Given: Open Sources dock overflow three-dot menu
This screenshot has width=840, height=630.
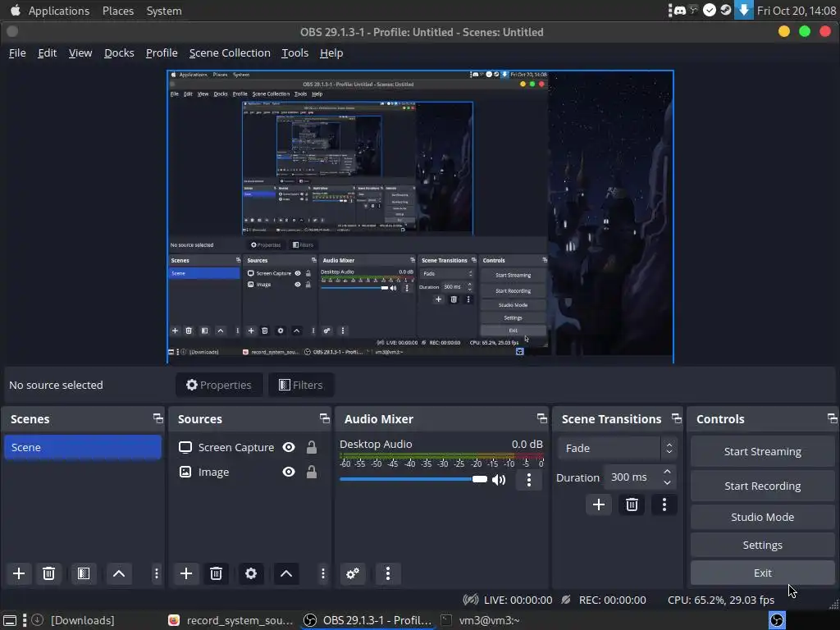Looking at the screenshot, I should click(x=323, y=573).
